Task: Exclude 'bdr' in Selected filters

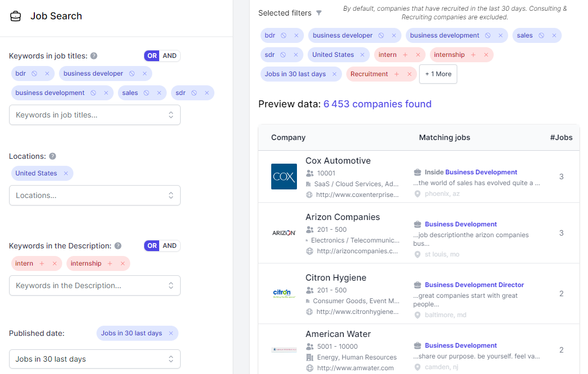Action: [x=284, y=35]
